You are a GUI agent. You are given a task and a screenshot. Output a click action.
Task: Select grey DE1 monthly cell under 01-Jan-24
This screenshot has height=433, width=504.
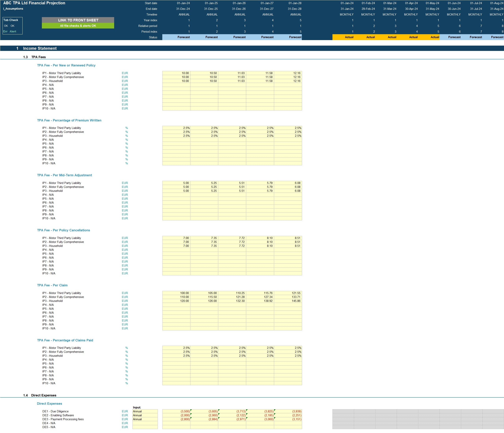tap(343, 411)
